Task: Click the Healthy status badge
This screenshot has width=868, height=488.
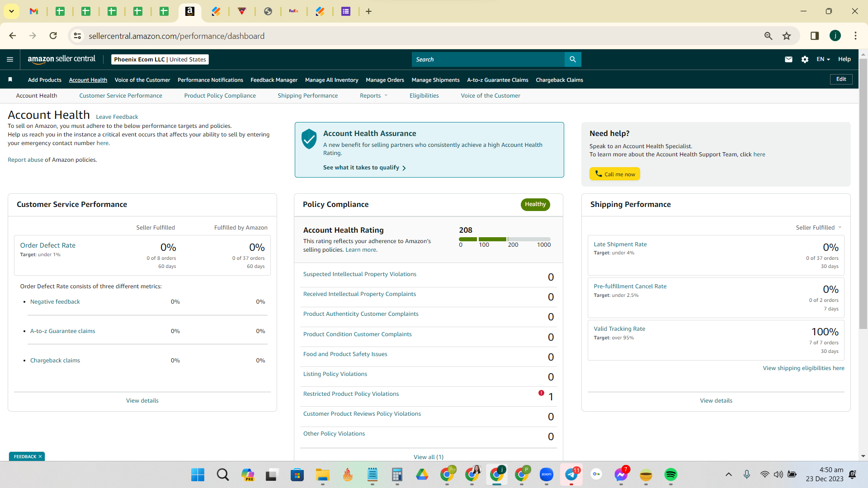Action: (535, 204)
